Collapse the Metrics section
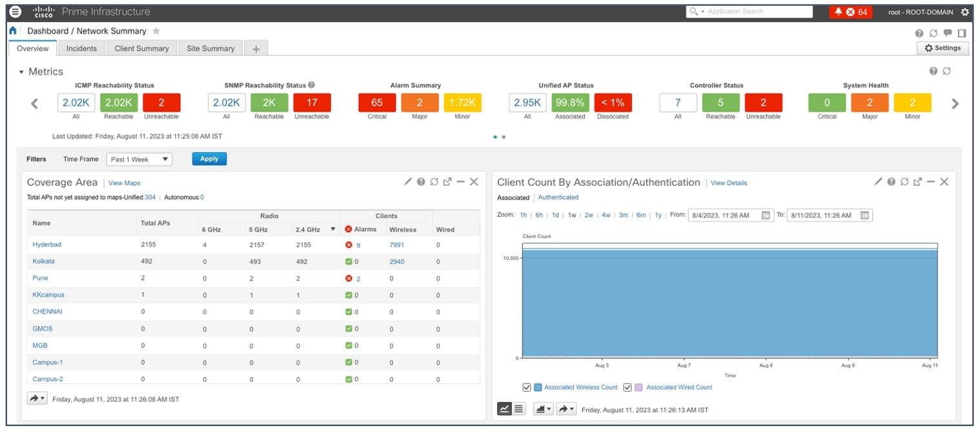Image resolution: width=980 pixels, height=431 pixels. click(x=21, y=72)
